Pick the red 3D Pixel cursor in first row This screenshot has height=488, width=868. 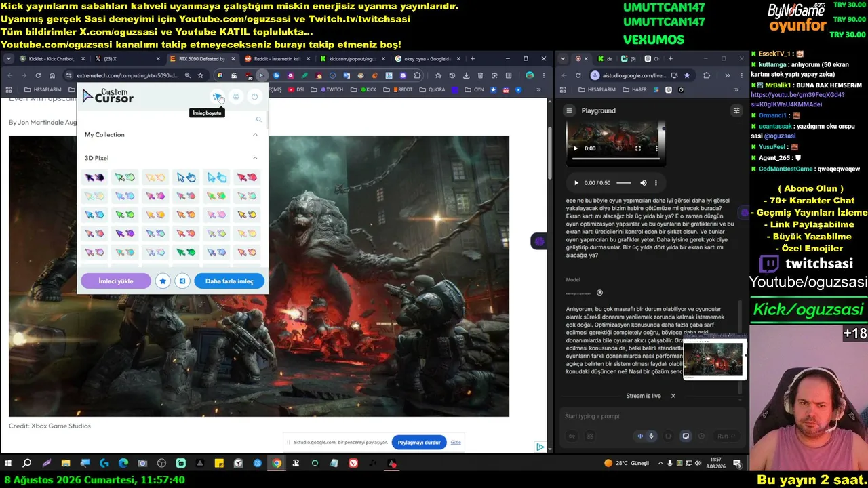tap(247, 178)
